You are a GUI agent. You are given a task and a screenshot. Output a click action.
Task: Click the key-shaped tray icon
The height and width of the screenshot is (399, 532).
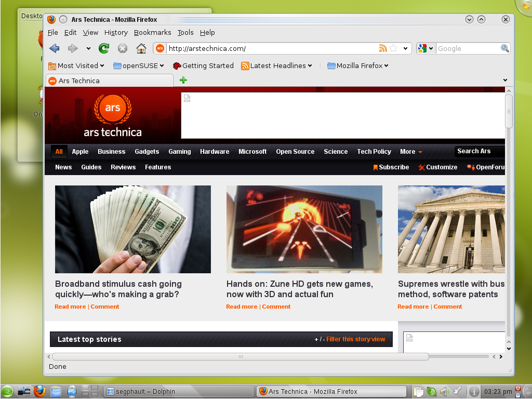tap(457, 391)
